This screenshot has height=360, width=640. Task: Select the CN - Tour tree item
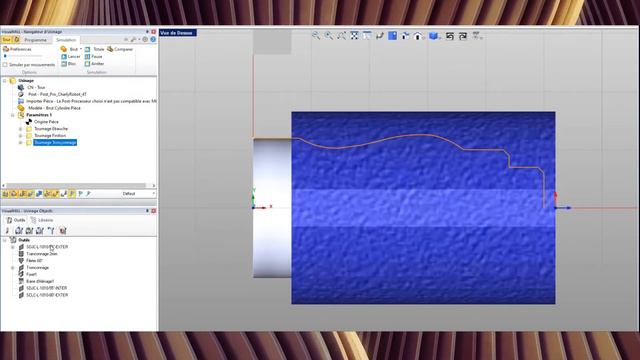[x=36, y=87]
